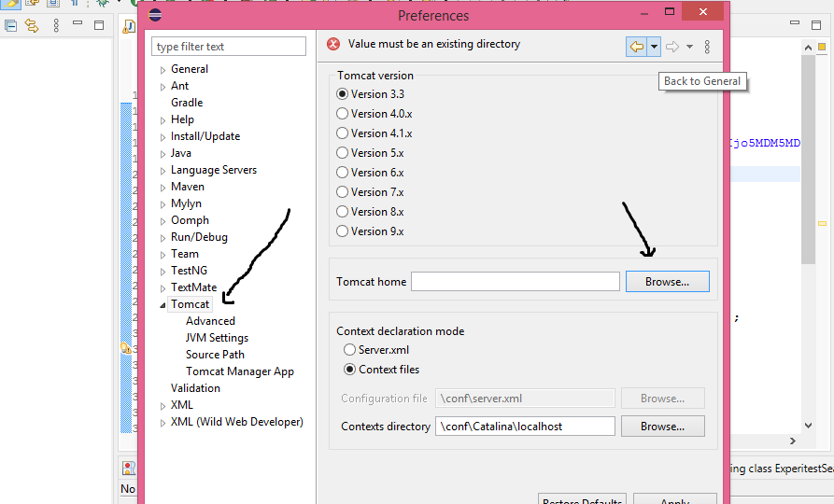Minimize the left side panel view
The width and height of the screenshot is (834, 504).
(78, 22)
